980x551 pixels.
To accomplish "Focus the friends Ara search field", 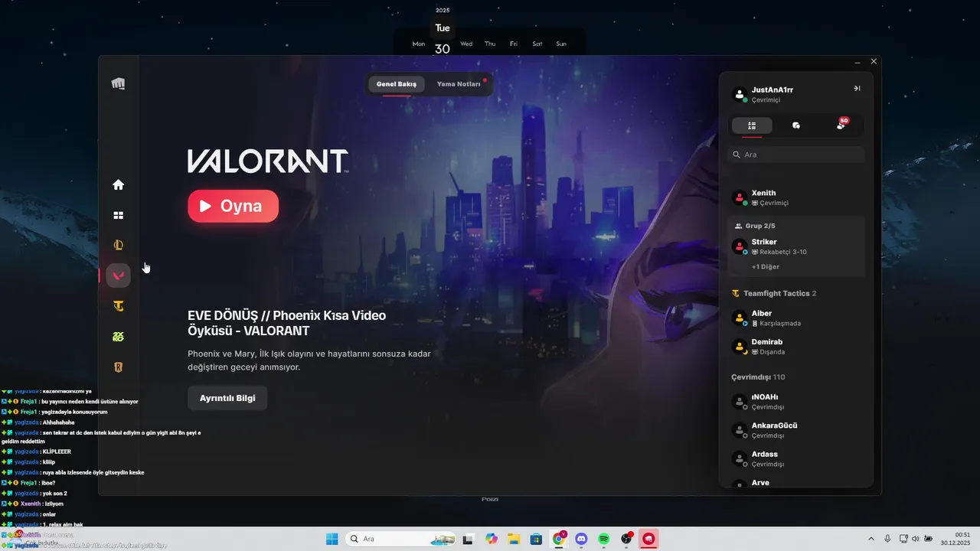I will (795, 155).
